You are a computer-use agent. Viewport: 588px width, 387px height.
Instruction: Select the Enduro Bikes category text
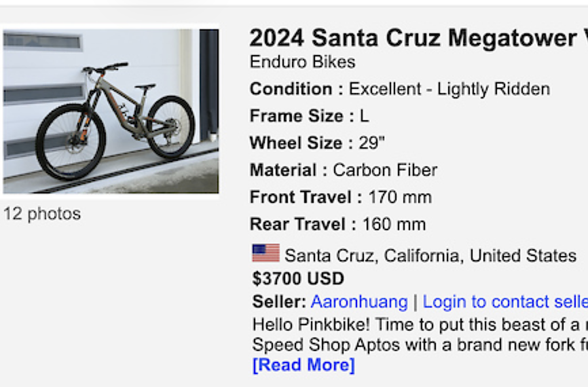pos(302,62)
